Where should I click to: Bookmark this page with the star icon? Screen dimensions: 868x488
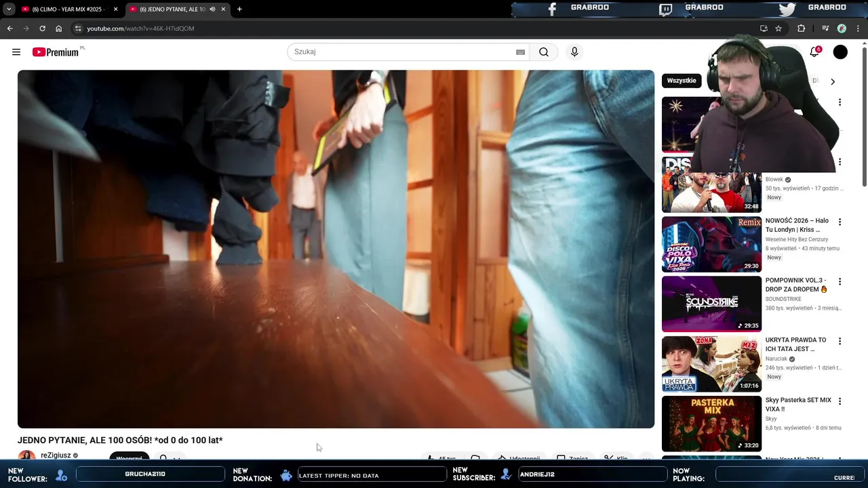click(778, 28)
